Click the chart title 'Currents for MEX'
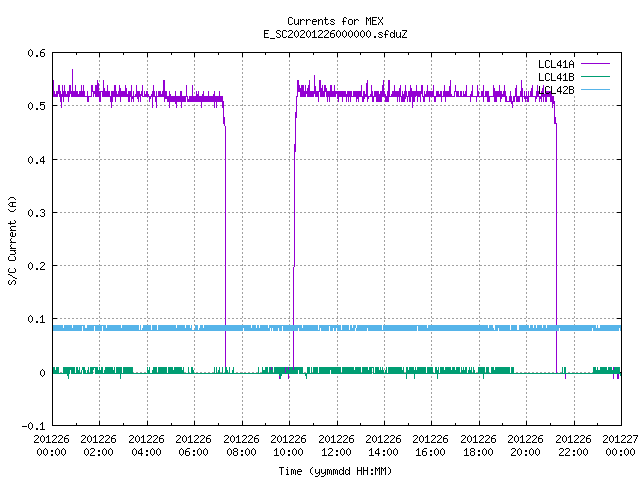 point(335,21)
